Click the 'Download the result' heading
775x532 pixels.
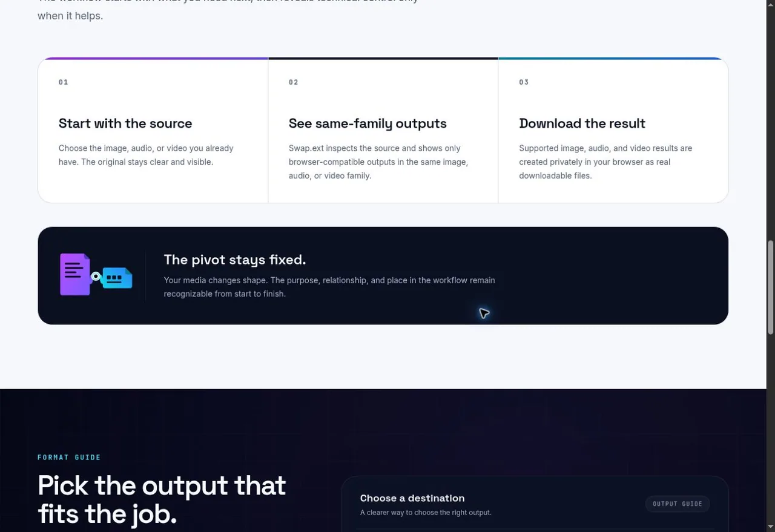pyautogui.click(x=582, y=123)
